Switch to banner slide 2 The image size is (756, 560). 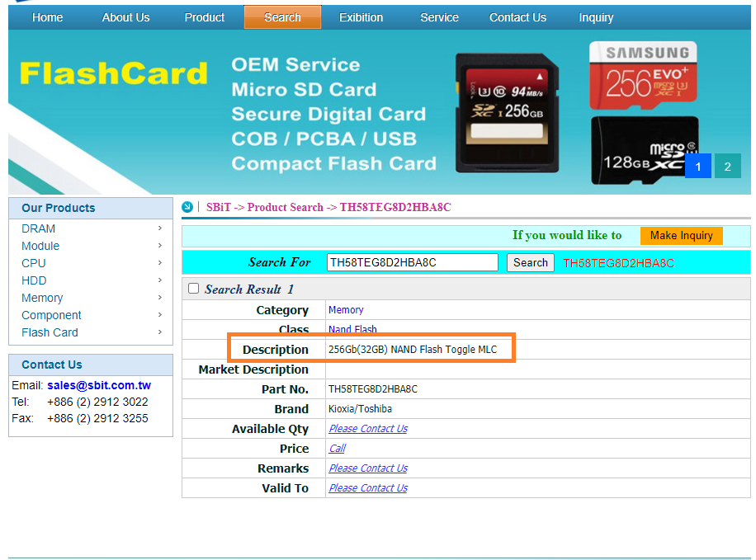(x=727, y=167)
